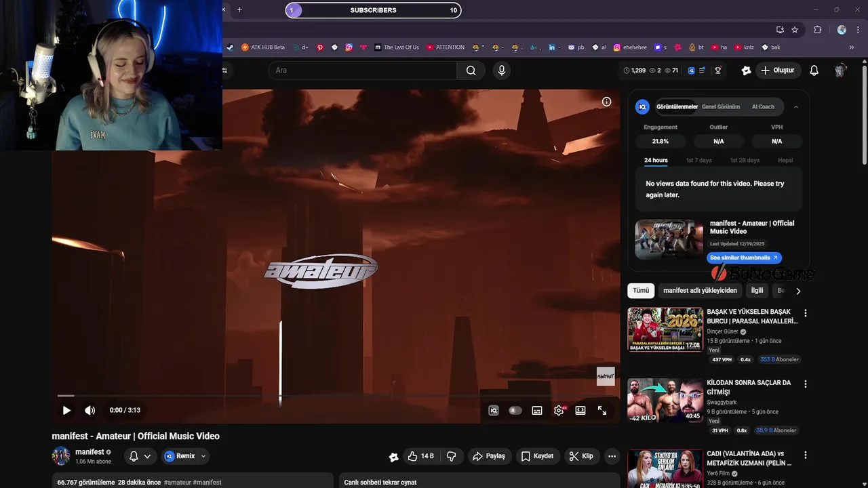This screenshot has width=868, height=488.
Task: Switch to Genel Görünüm tab
Action: [x=721, y=107]
